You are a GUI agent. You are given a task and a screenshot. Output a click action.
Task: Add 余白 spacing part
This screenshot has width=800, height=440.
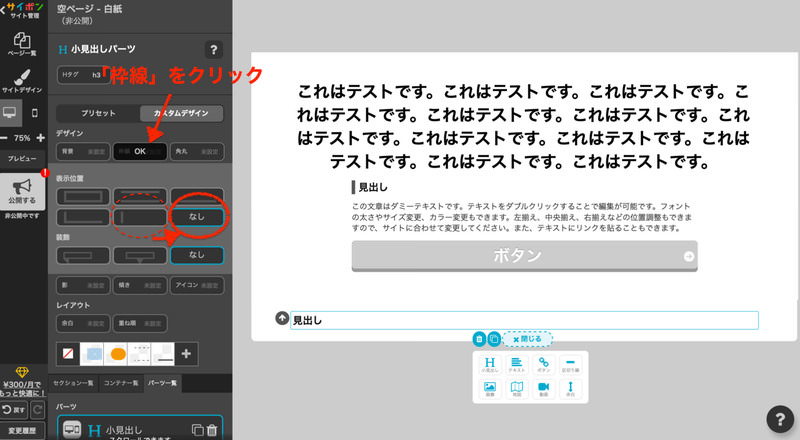coord(570,388)
